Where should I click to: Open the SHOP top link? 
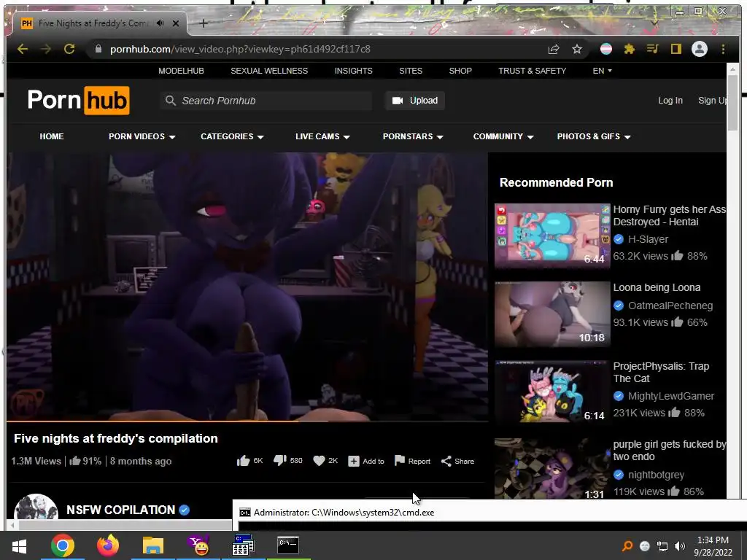point(460,71)
